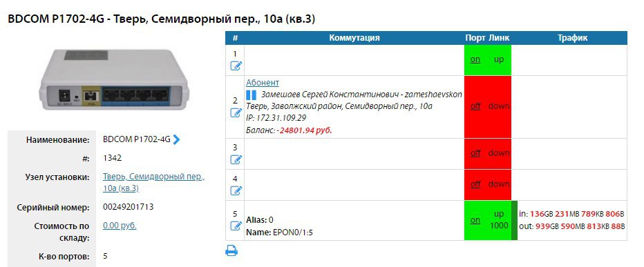644x267 pixels.
Task: Click the printer icon below the table
Action: [x=231, y=250]
